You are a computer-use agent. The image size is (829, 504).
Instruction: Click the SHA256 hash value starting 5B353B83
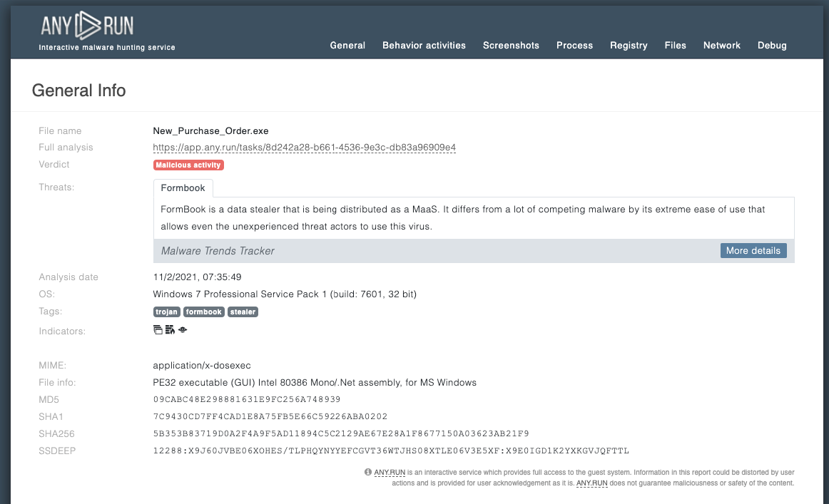(341, 433)
